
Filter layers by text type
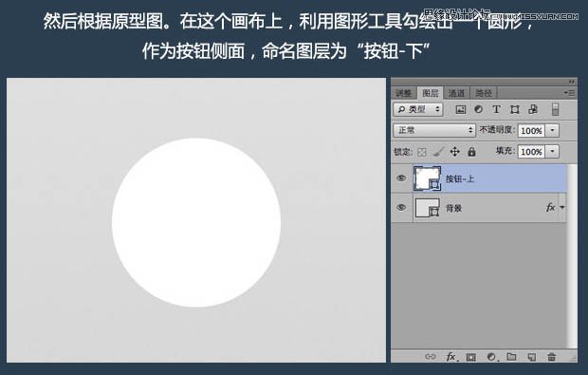(496, 109)
